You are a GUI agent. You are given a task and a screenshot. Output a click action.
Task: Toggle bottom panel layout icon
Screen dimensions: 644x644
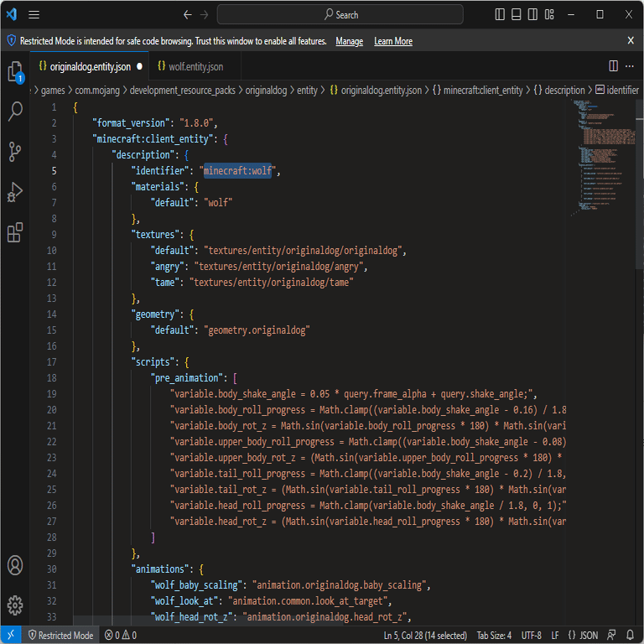point(517,15)
